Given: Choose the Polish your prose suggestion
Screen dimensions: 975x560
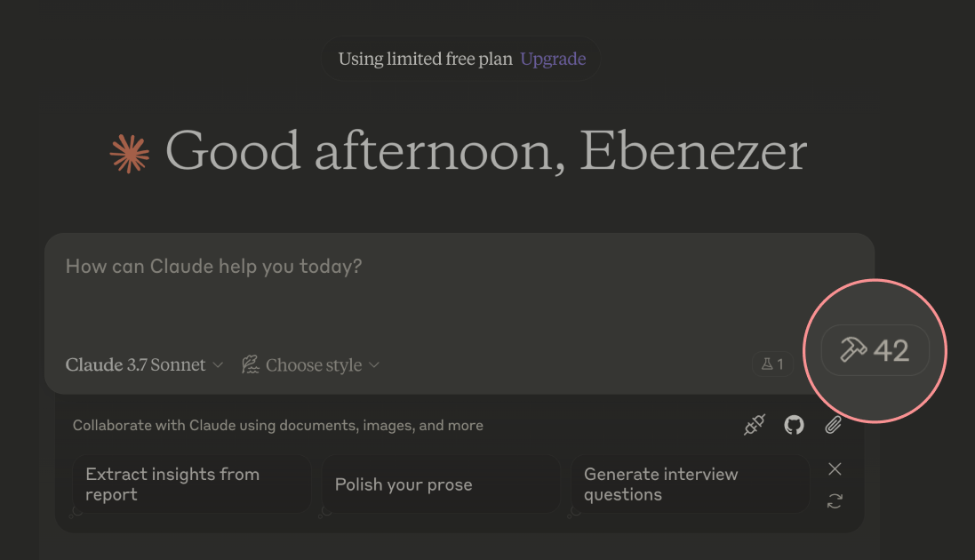Looking at the screenshot, I should point(440,484).
